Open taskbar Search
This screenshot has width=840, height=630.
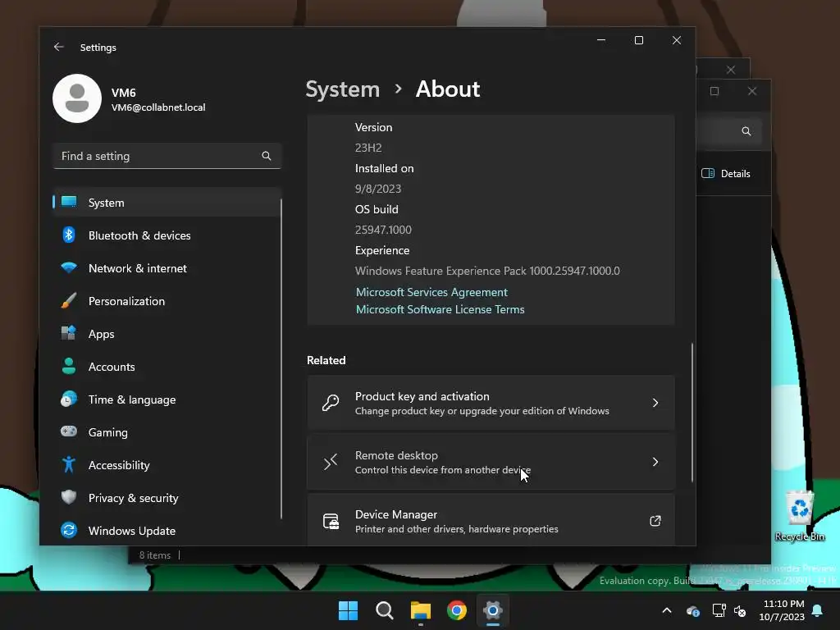click(384, 610)
